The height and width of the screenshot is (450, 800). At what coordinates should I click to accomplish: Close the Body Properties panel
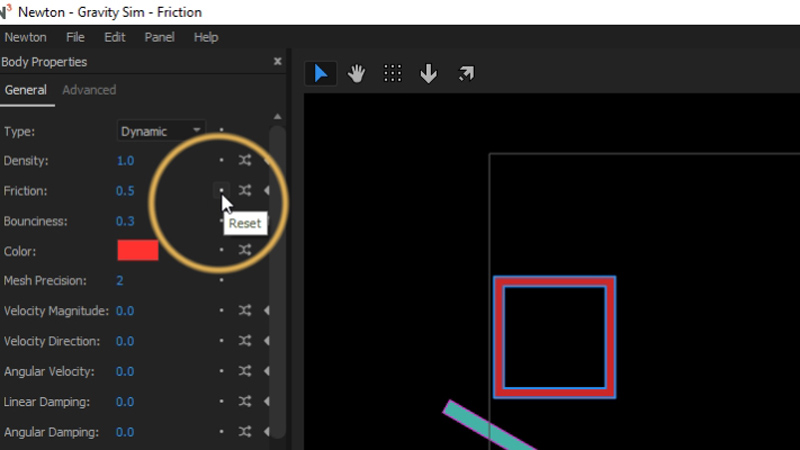pyautogui.click(x=278, y=62)
